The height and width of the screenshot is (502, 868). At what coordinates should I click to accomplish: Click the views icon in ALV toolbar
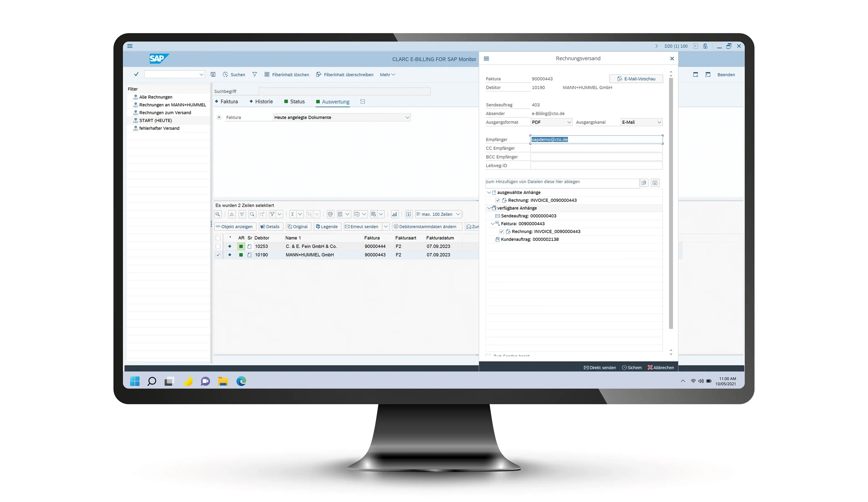click(x=340, y=214)
